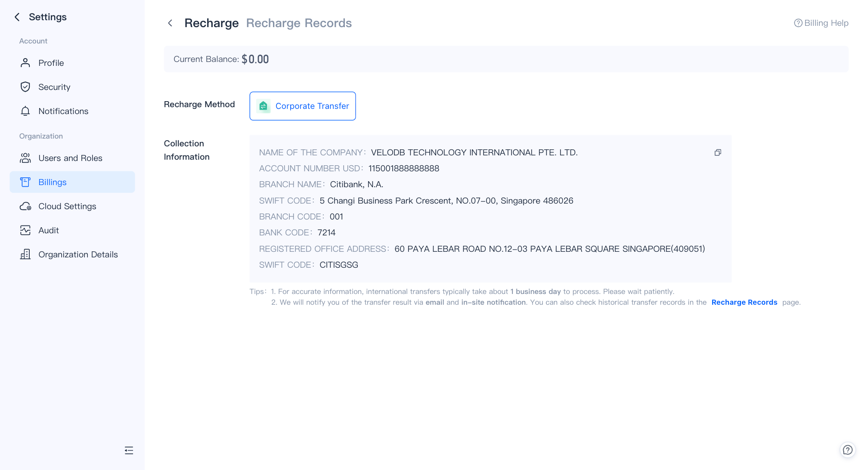Open Users and Roles panel
This screenshot has height=470, width=868.
pyautogui.click(x=70, y=158)
